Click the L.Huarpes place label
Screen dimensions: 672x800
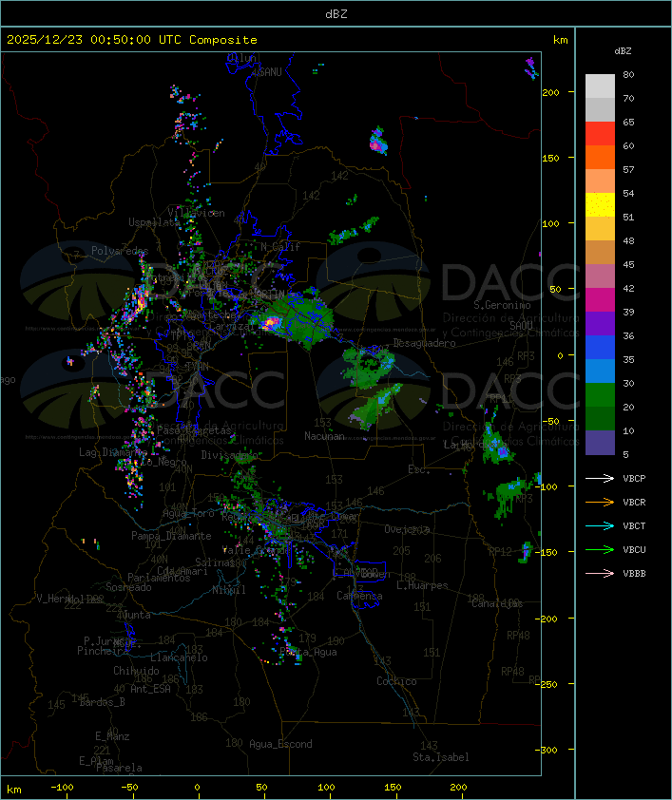coord(422,585)
